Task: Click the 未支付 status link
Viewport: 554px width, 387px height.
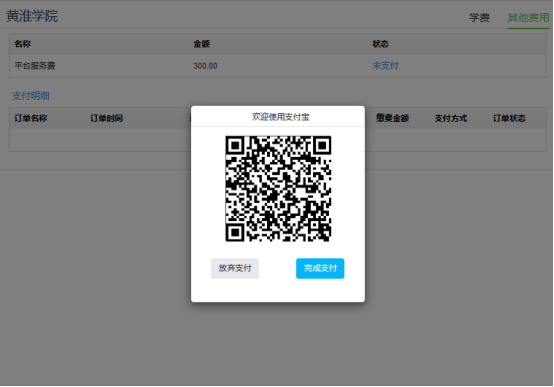Action: coord(385,65)
